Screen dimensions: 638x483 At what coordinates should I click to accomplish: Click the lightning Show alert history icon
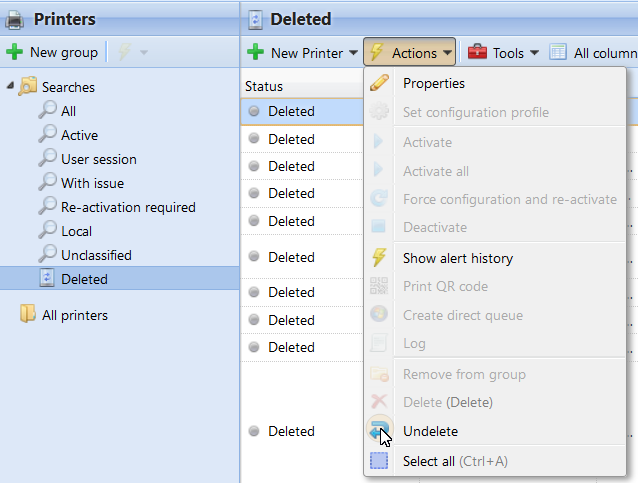pyautogui.click(x=379, y=258)
